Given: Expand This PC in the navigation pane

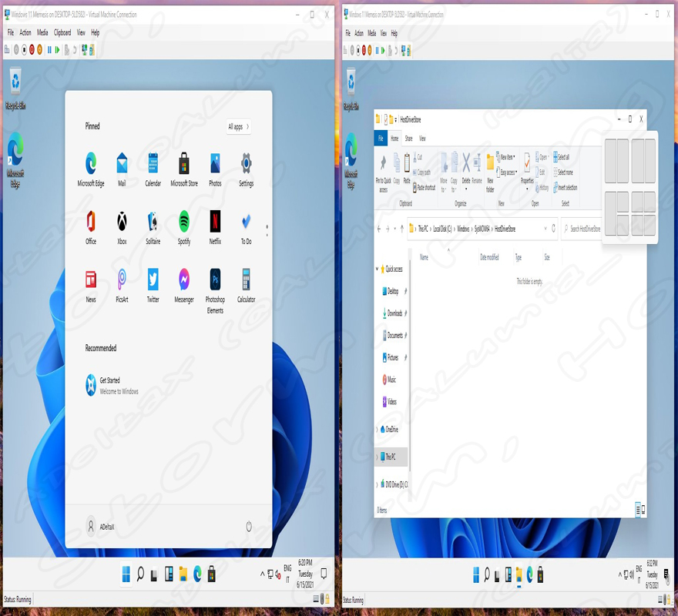Looking at the screenshot, I should tap(377, 457).
